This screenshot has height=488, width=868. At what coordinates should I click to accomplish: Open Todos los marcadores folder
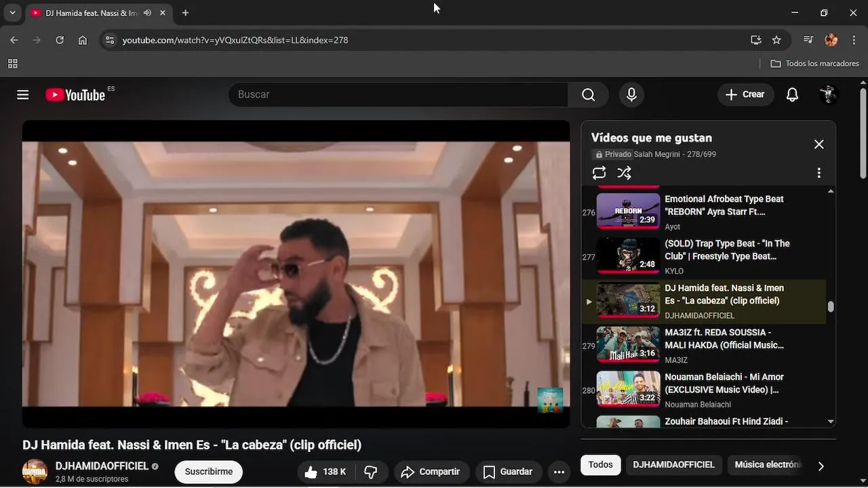(815, 64)
